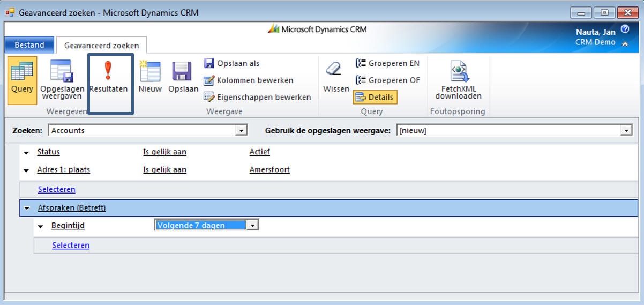Open the Zoeken entity dropdown
Viewport: 644px width, 305px height.
(x=242, y=130)
